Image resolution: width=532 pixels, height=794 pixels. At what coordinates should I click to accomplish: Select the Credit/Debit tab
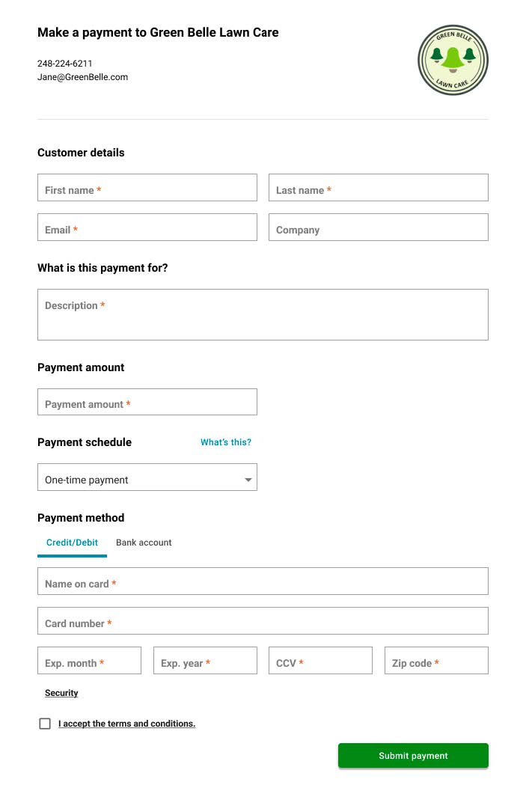tap(72, 543)
